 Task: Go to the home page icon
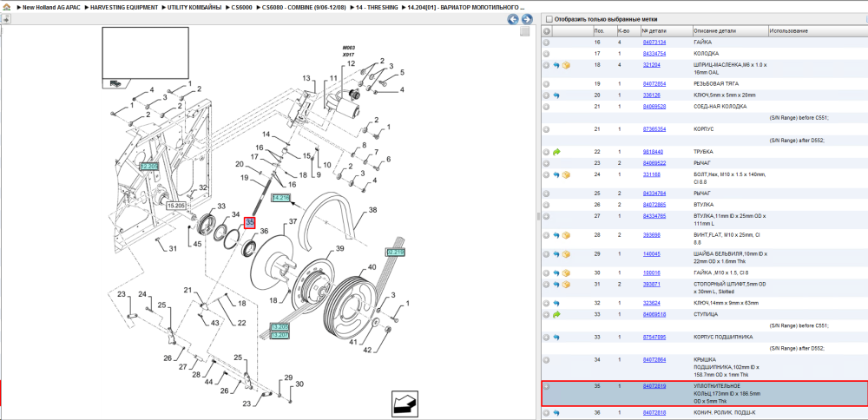7,7
